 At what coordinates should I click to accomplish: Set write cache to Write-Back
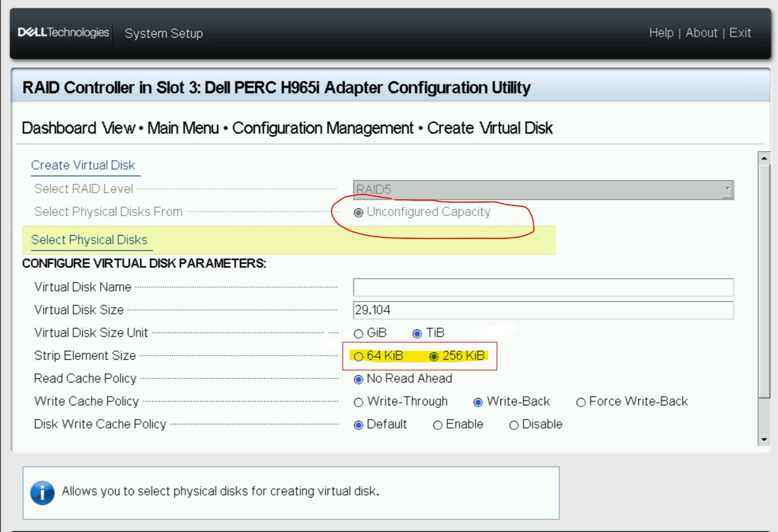(x=478, y=402)
